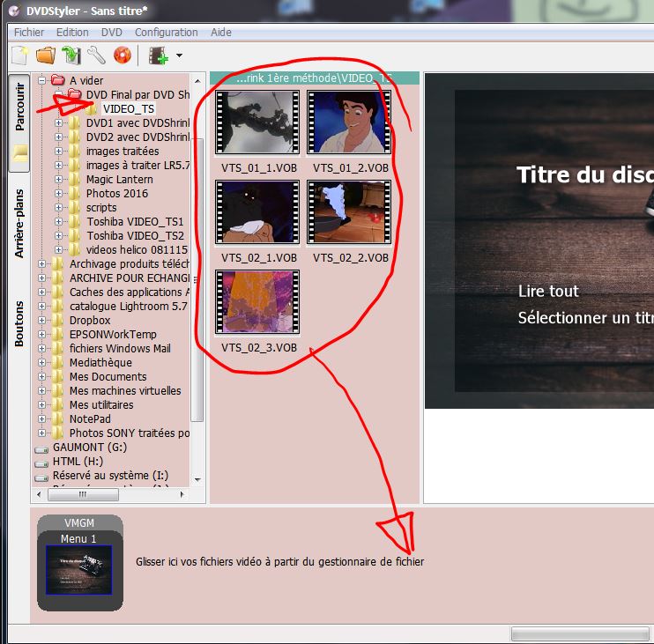Open the DVD menu
Screen dimensions: 654x644
click(x=111, y=32)
